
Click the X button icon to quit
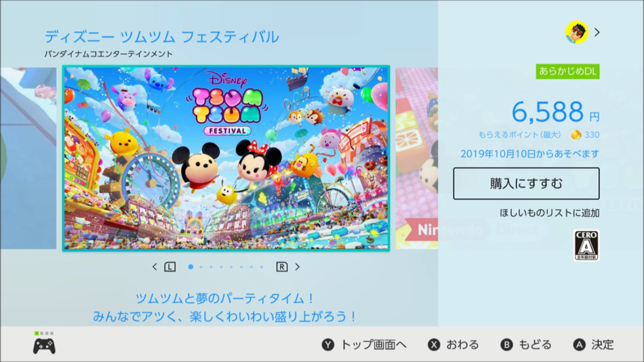pyautogui.click(x=434, y=345)
